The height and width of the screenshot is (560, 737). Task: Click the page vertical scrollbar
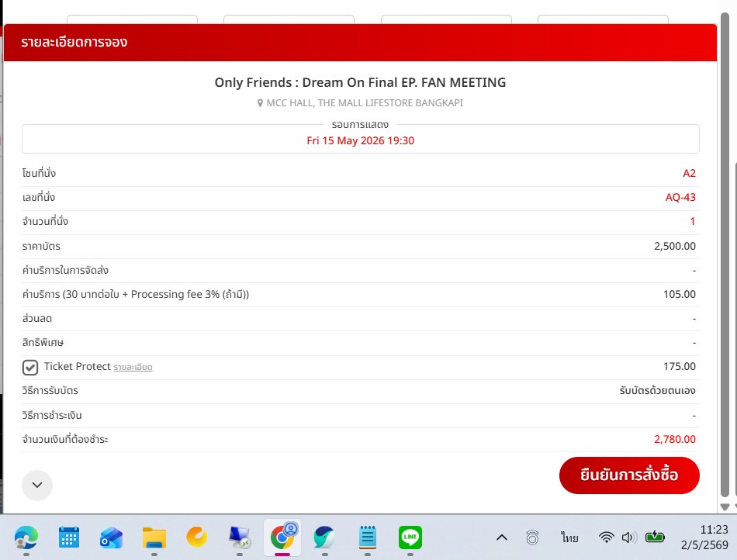(x=725, y=254)
